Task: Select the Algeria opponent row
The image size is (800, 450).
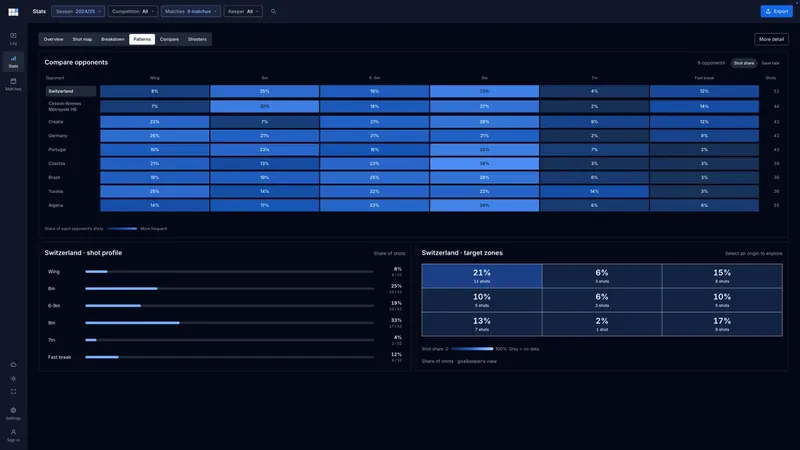Action: tap(71, 205)
